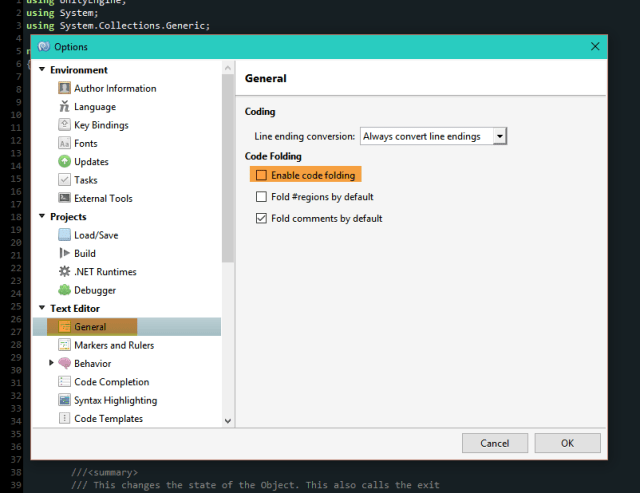Click the category list scrollbar thumb
This screenshot has width=640, height=493.
(x=228, y=168)
